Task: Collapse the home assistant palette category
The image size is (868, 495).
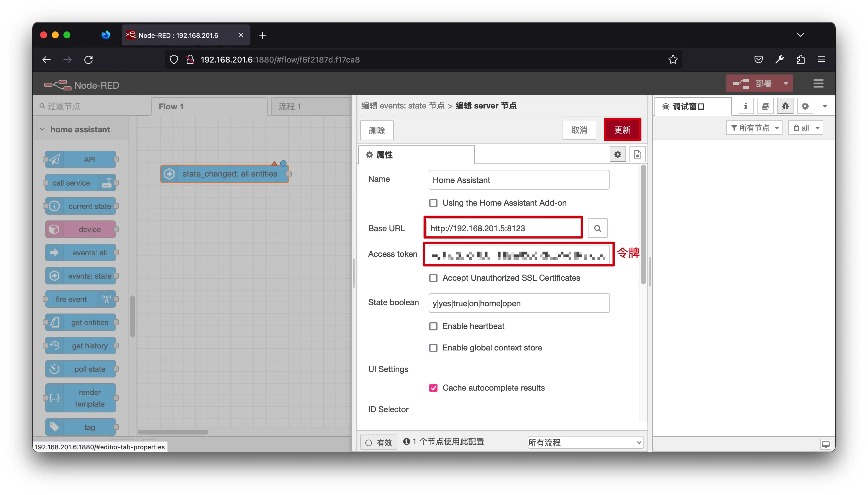Action: (81, 129)
